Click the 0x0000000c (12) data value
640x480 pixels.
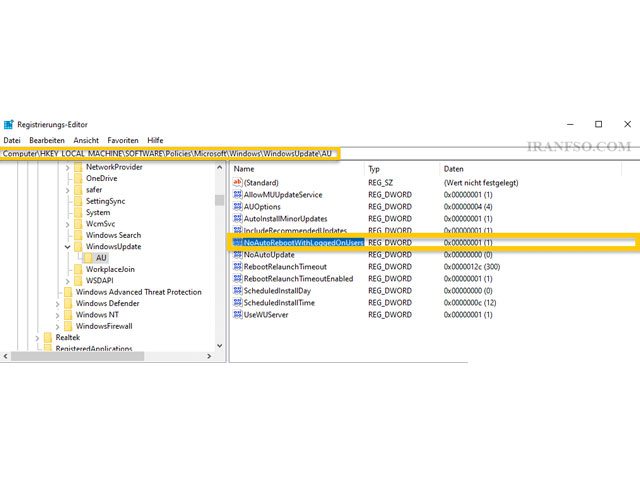[470, 303]
